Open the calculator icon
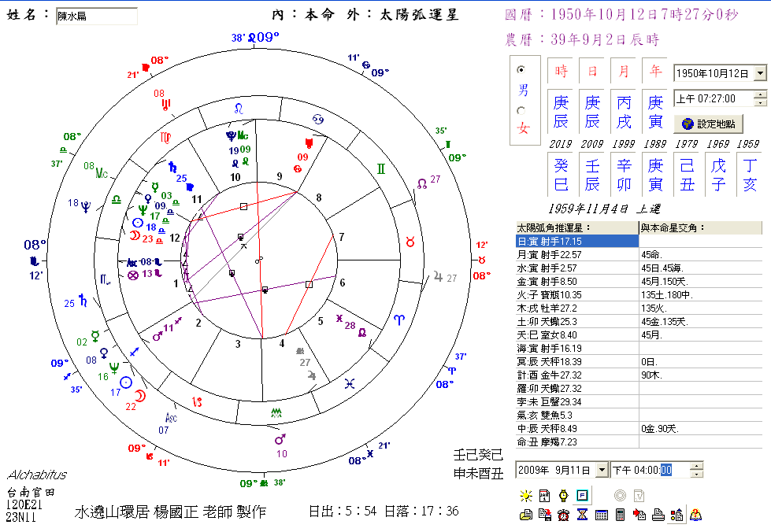Viewport: 771px width, 532px height. [620, 515]
